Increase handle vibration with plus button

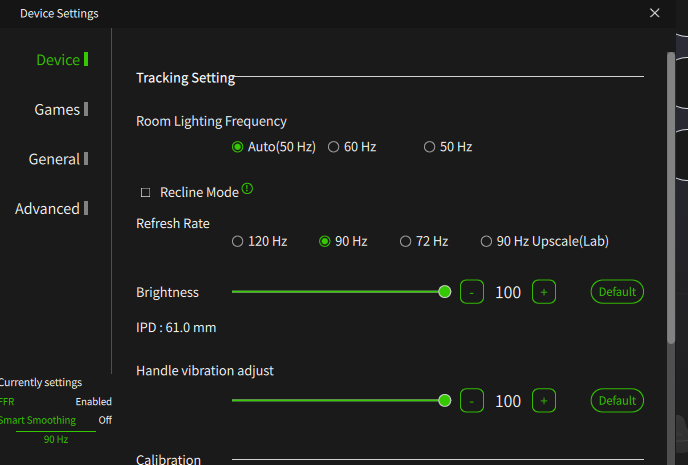tap(544, 401)
